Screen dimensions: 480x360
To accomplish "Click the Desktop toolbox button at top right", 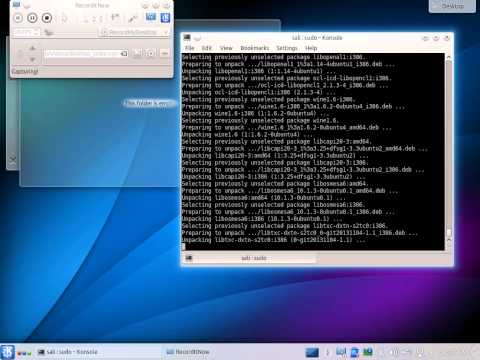I will pyautogui.click(x=452, y=6).
